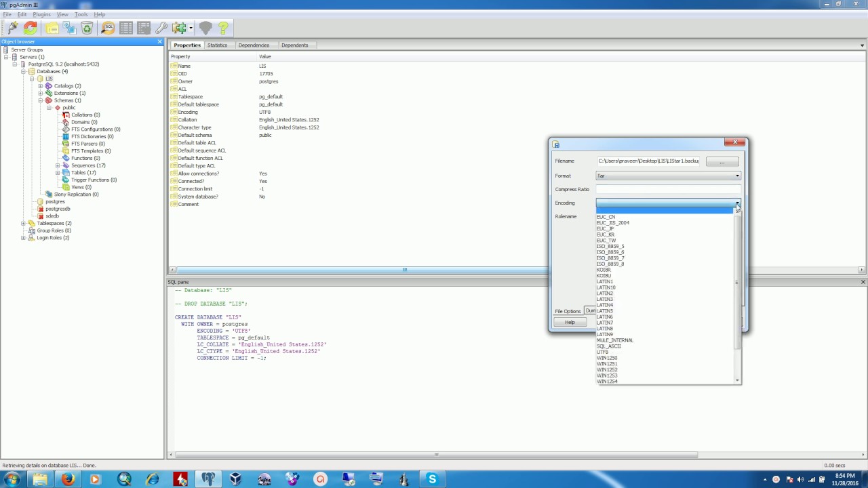This screenshot has height=488, width=868.
Task: Open VirtualBox from the taskbar
Action: [x=235, y=479]
